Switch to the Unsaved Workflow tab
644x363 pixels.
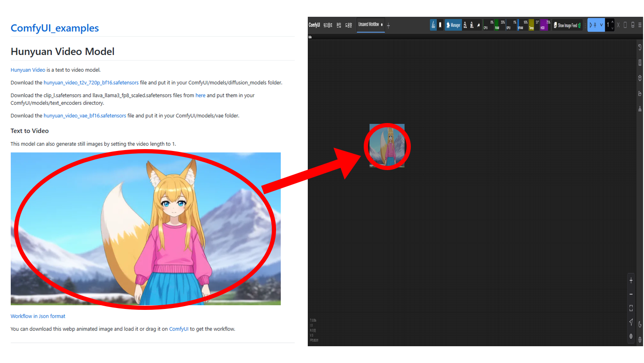(370, 25)
